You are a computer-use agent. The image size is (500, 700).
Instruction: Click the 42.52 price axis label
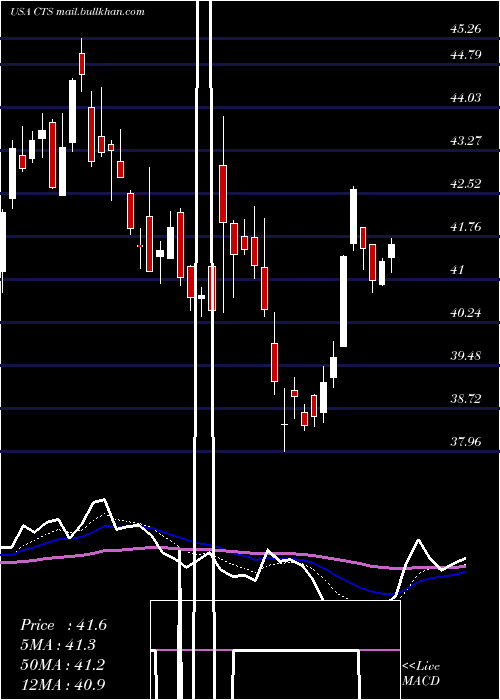[466, 183]
